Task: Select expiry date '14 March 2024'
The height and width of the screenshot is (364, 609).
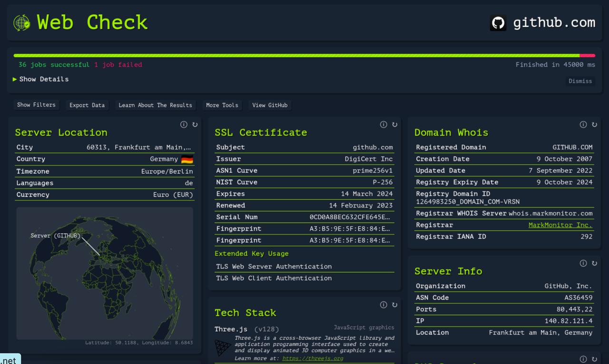Action: (367, 194)
